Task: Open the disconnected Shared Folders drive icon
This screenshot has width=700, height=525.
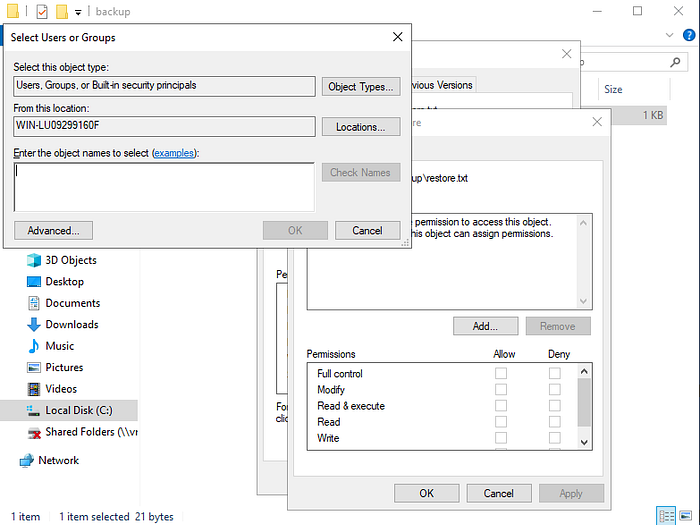Action: (x=34, y=432)
